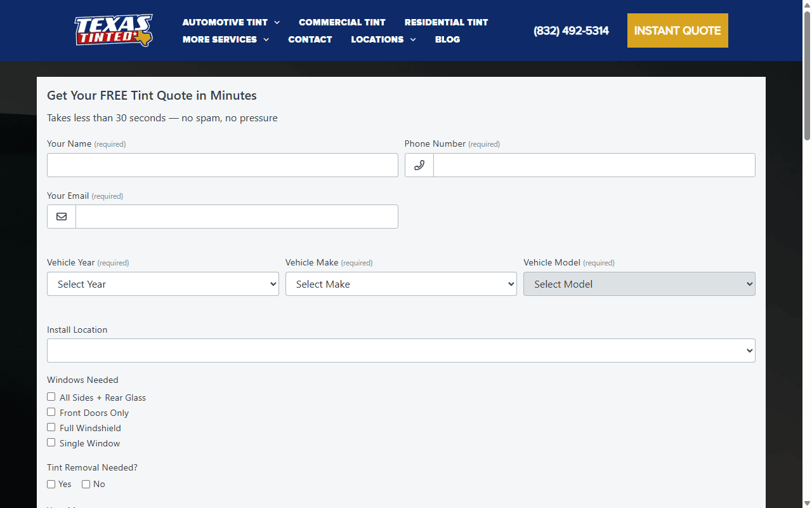
Task: Expand the More Services menu chevron
Action: [266, 39]
